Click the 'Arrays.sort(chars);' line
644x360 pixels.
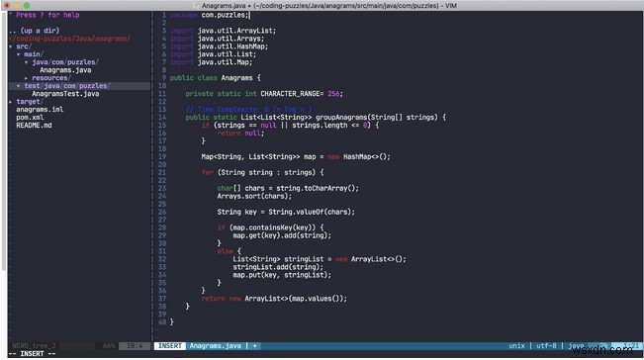(254, 196)
